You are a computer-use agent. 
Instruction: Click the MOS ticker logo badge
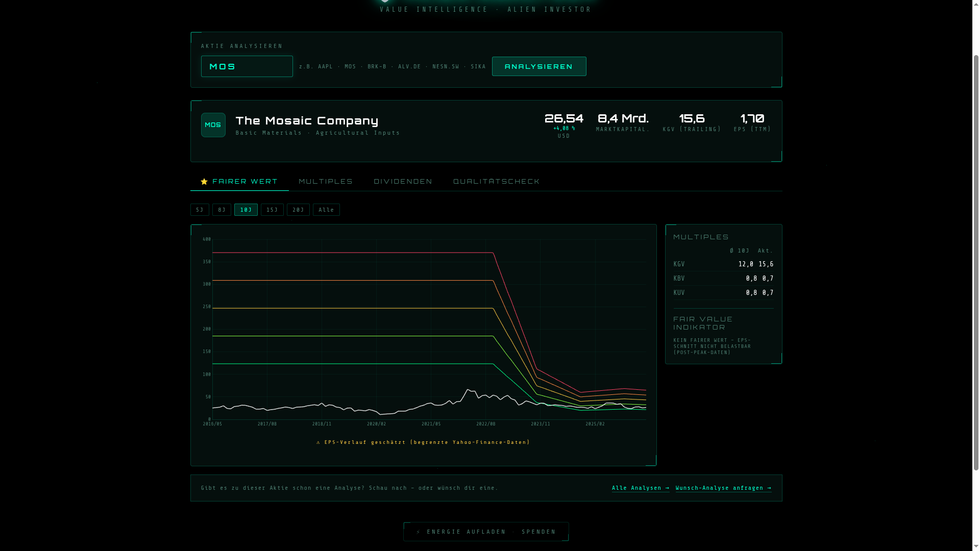pos(213,125)
